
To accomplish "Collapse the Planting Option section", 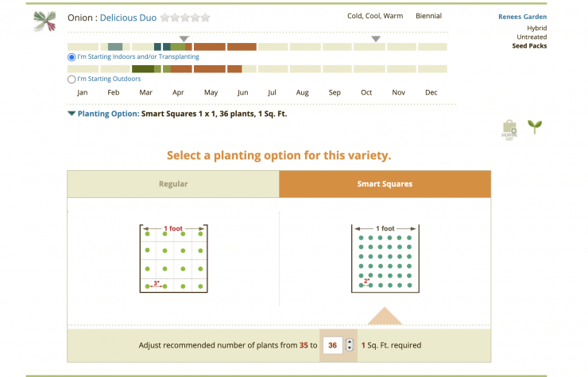I will [72, 114].
